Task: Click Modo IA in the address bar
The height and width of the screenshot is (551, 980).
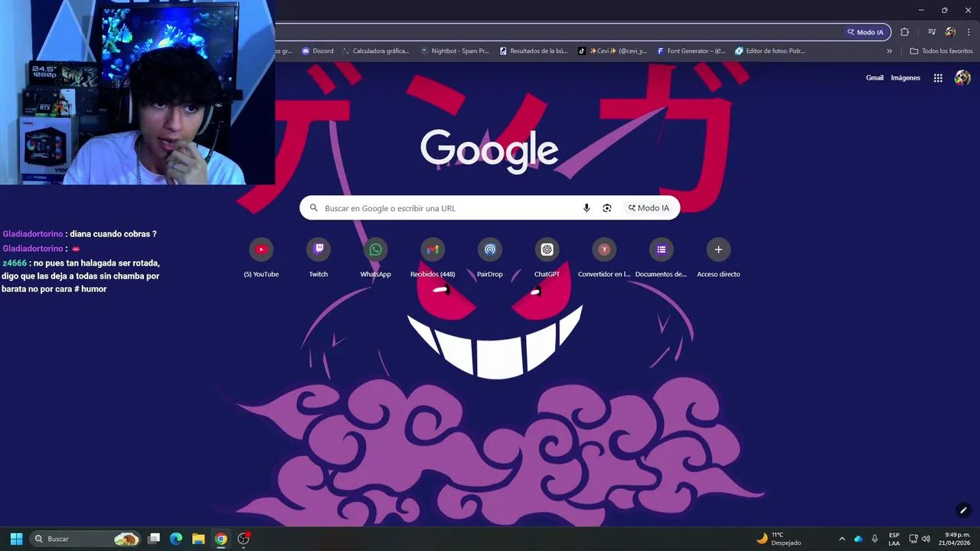Action: [865, 32]
